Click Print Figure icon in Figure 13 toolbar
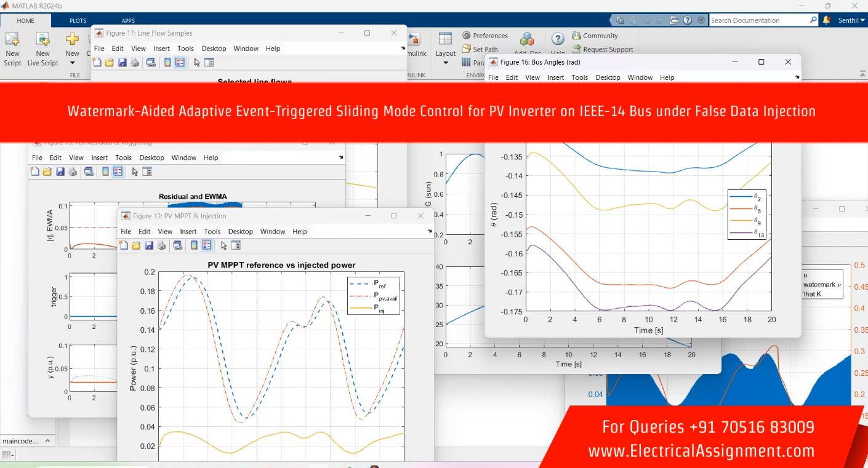The height and width of the screenshot is (468, 868). 162,245
